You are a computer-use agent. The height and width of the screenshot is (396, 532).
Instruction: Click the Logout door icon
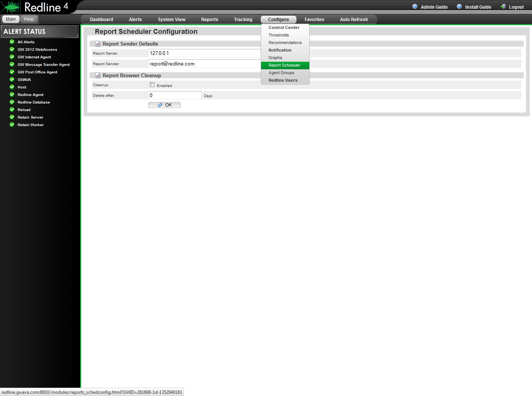503,6
